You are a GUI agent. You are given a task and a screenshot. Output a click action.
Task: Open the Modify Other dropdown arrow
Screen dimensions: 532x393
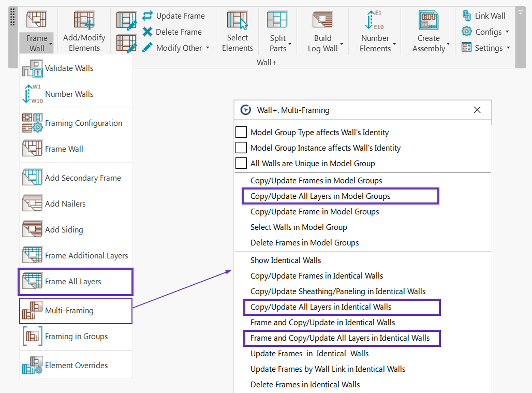point(208,48)
